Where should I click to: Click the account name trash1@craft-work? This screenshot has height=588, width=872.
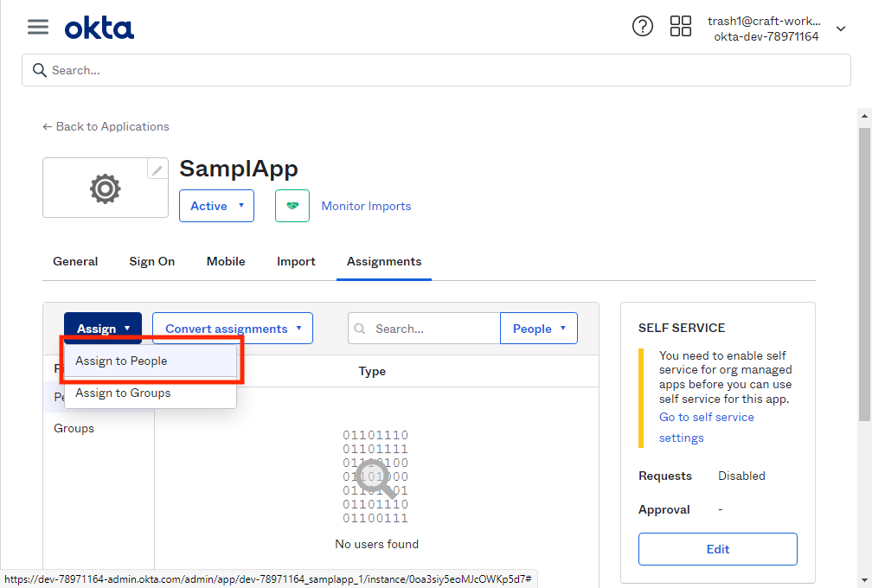[764, 21]
